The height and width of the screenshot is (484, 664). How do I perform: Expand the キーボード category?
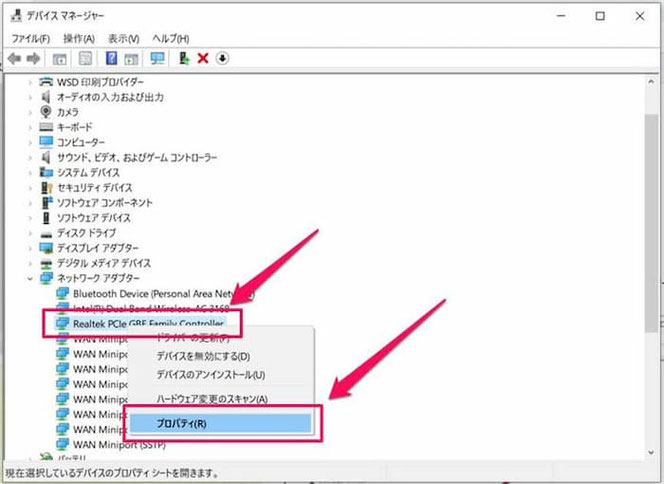point(30,127)
